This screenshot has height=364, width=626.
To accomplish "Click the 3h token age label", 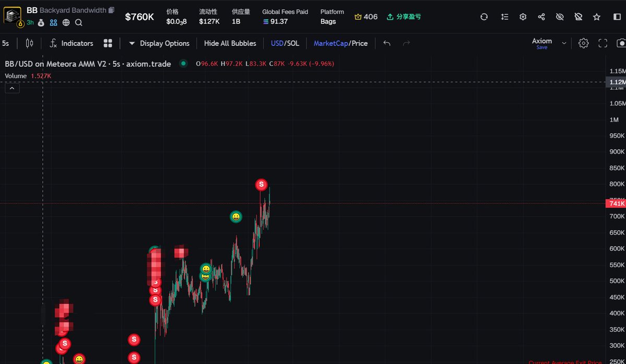I will pos(30,23).
